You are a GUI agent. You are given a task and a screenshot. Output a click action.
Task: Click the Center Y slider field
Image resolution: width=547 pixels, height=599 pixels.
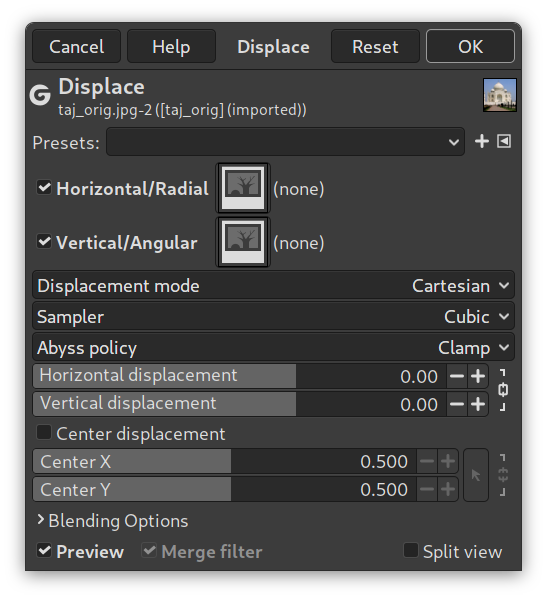[224, 489]
